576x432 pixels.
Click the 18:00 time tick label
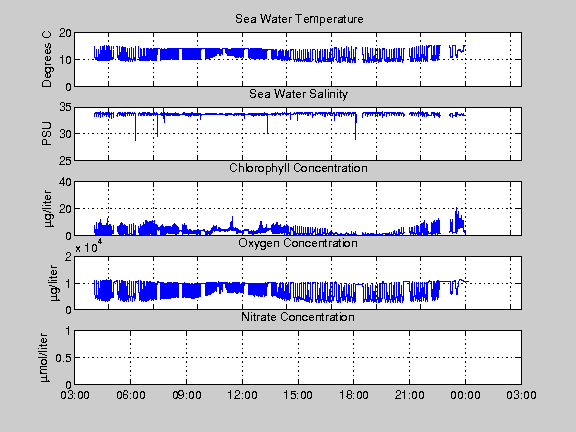(353, 395)
